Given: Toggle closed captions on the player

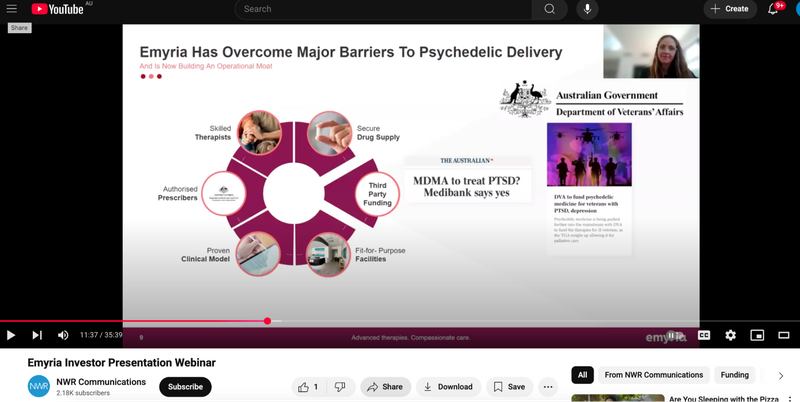Looking at the screenshot, I should click(x=704, y=335).
